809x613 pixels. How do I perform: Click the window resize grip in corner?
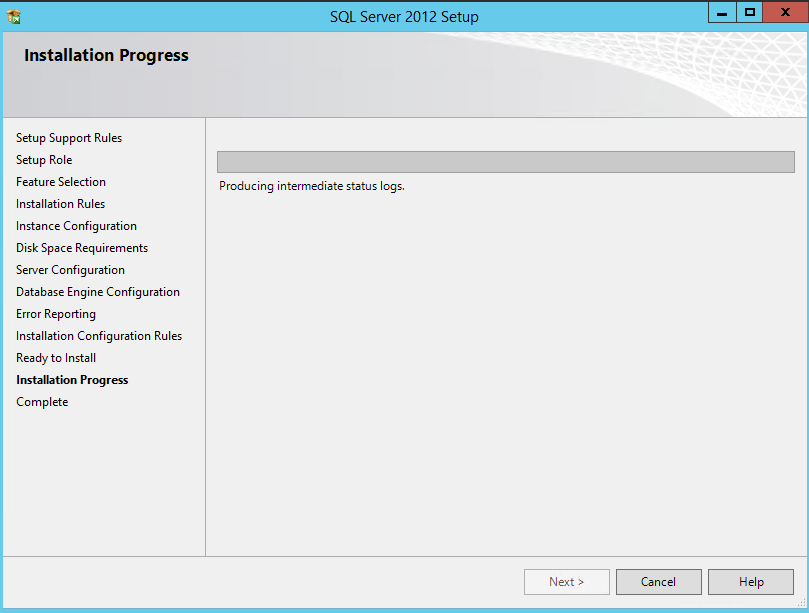pos(801,602)
